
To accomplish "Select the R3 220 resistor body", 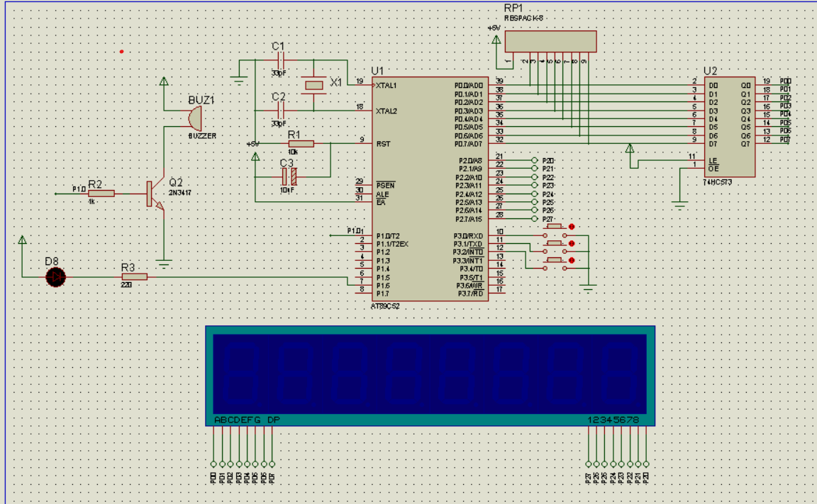I will tap(135, 277).
